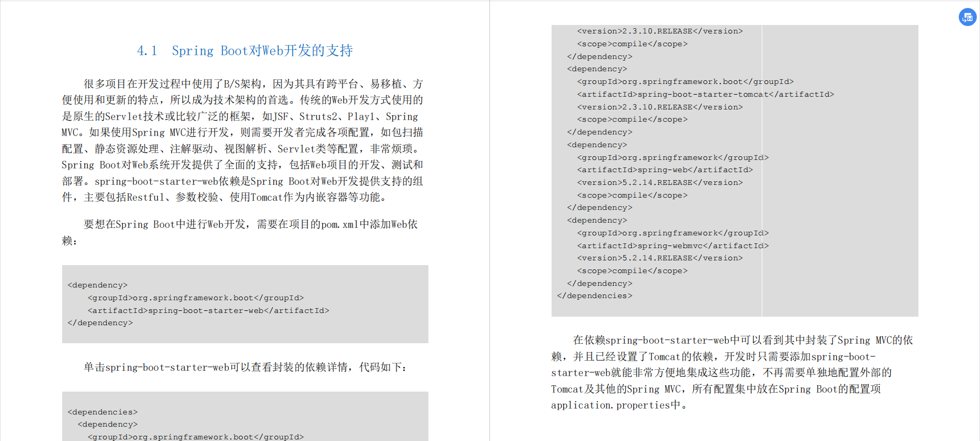Click the "</dependency>" closing tag below spring-boot-starter-web artifactId
Viewport: 980px width, 441px height.
100,323
